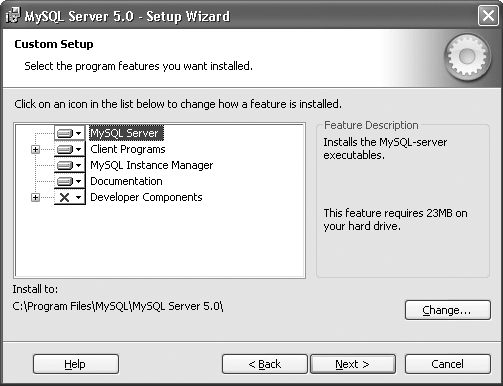Screen dimensions: 503x386
Task: Expand the Client Programs tree node
Action: [35, 149]
